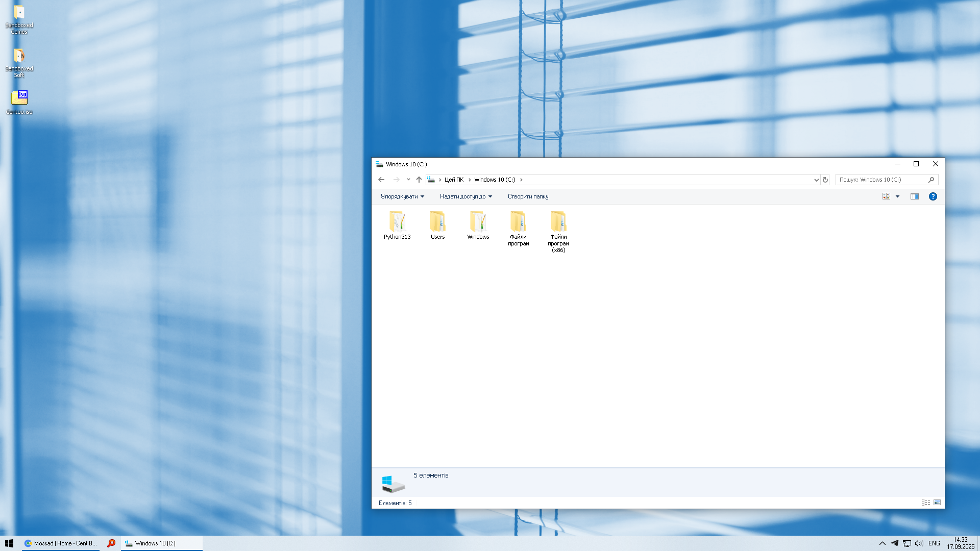Open network status tray icon
This screenshot has height=551, width=980.
[907, 543]
